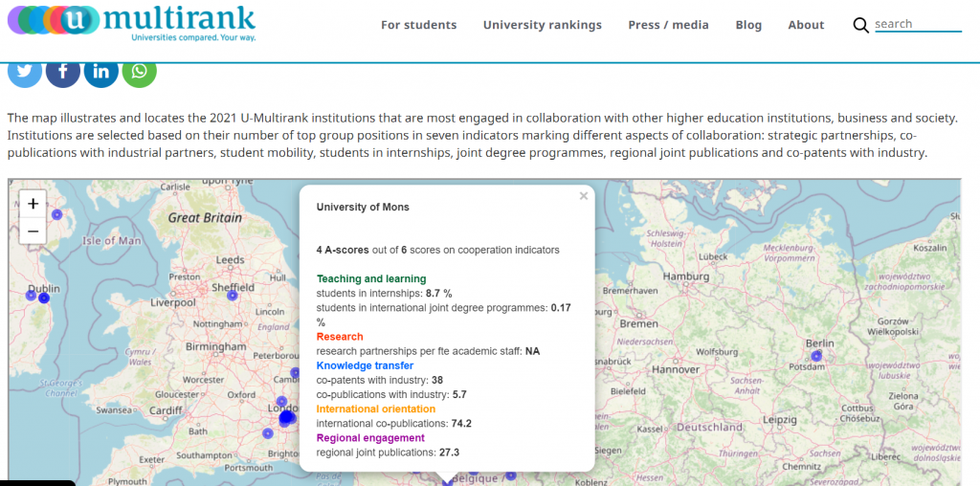980x486 pixels.
Task: Click the regional joint publications 27.3 line
Action: pyautogui.click(x=389, y=453)
